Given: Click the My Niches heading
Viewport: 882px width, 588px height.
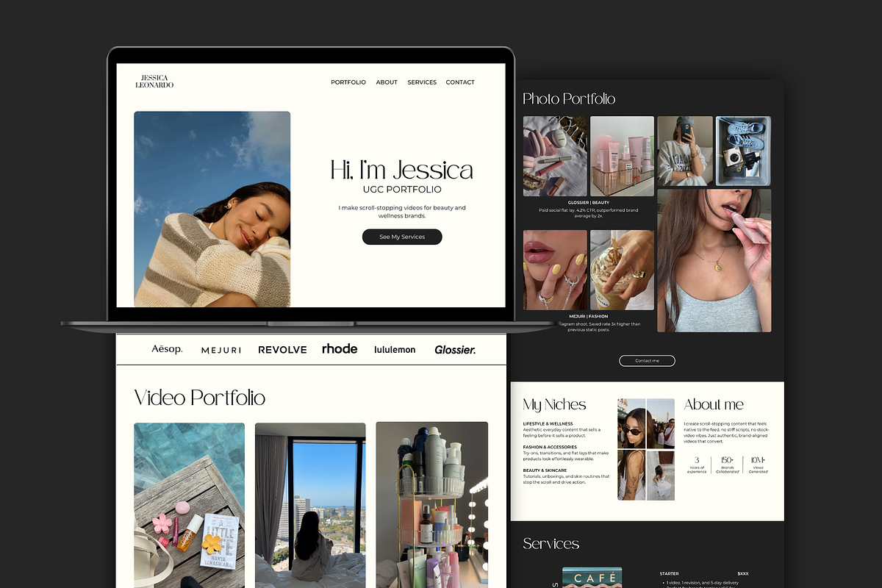Looking at the screenshot, I should point(554,404).
